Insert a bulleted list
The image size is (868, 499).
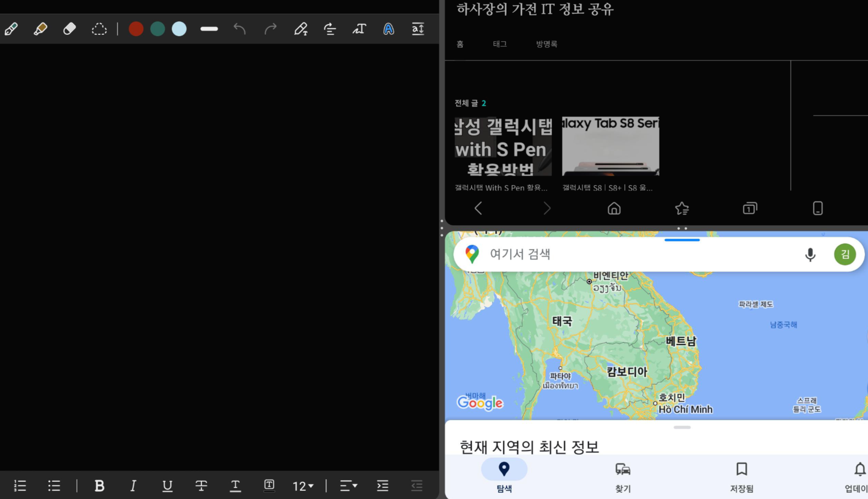point(54,486)
